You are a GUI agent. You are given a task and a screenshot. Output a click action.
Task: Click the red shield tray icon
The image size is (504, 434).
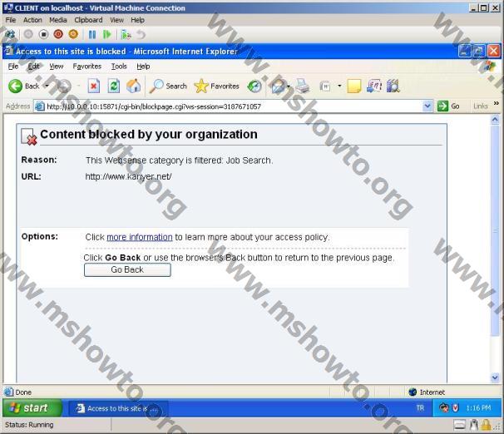pyautogui.click(x=456, y=408)
